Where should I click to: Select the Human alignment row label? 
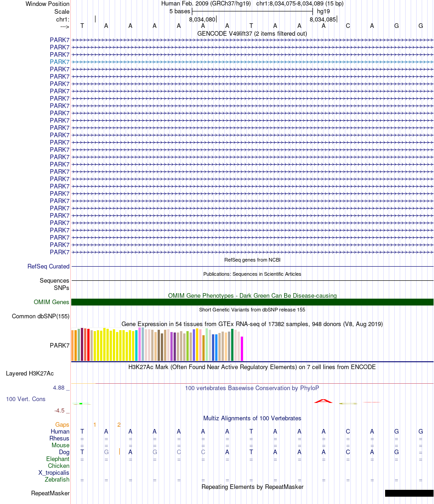click(60, 431)
